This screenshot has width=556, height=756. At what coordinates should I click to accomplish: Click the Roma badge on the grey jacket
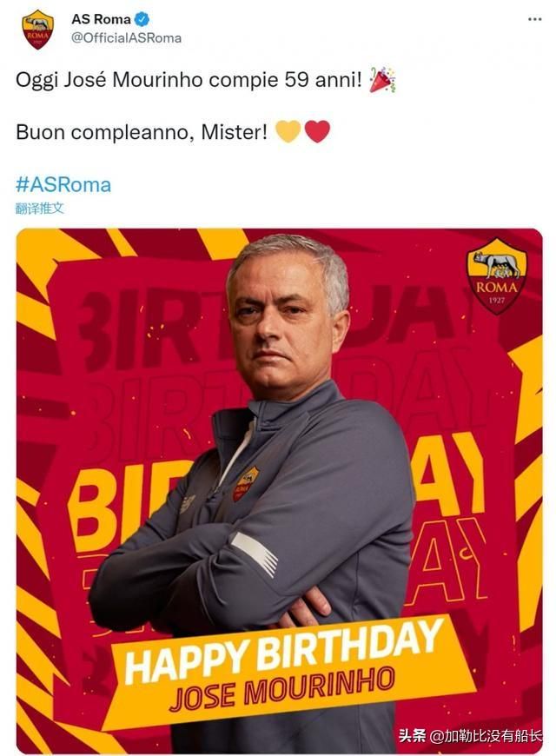pyautogui.click(x=246, y=483)
